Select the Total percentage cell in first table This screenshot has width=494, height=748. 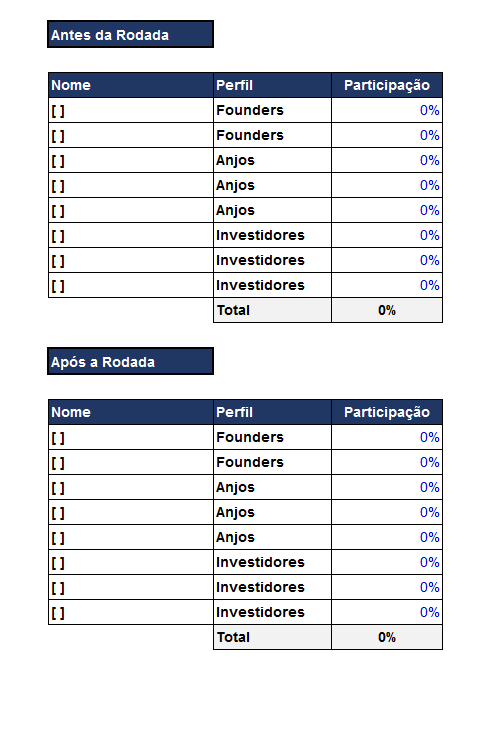click(x=387, y=310)
